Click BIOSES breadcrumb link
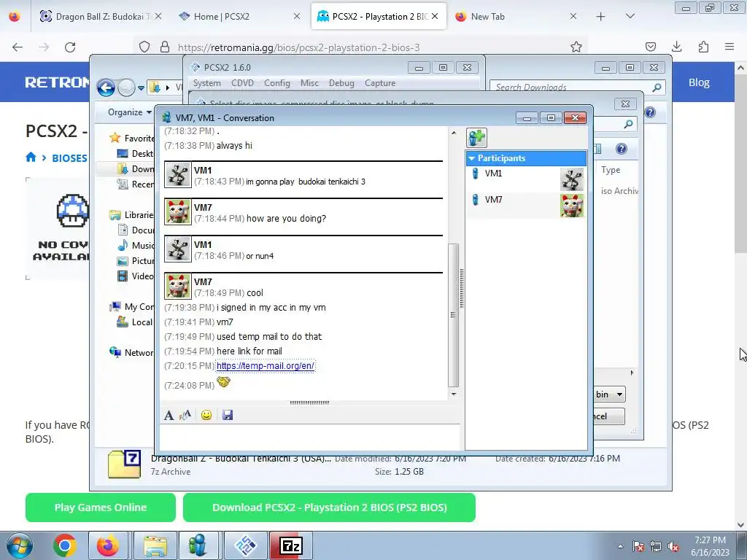 click(x=69, y=158)
